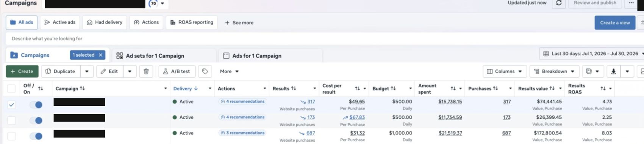Click the tag label icon

click(205, 71)
